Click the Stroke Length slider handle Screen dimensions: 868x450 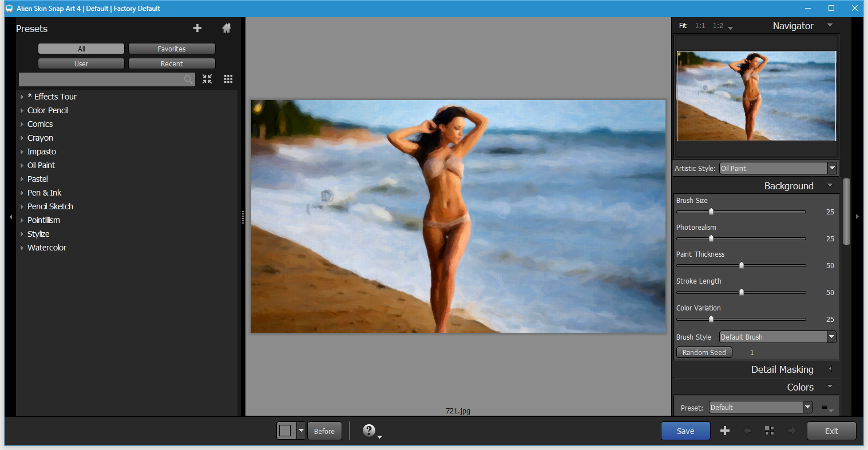coord(742,292)
